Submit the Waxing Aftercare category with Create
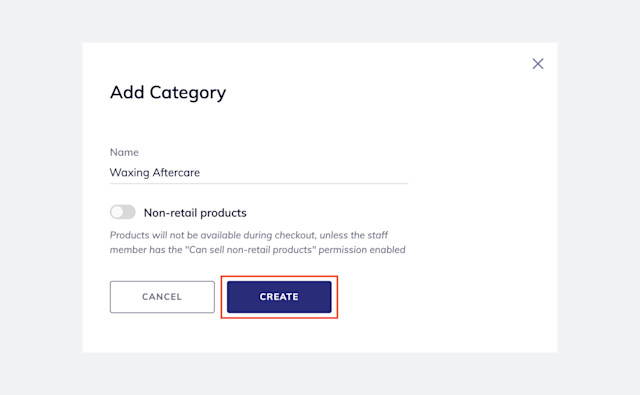640x395 pixels. click(279, 297)
